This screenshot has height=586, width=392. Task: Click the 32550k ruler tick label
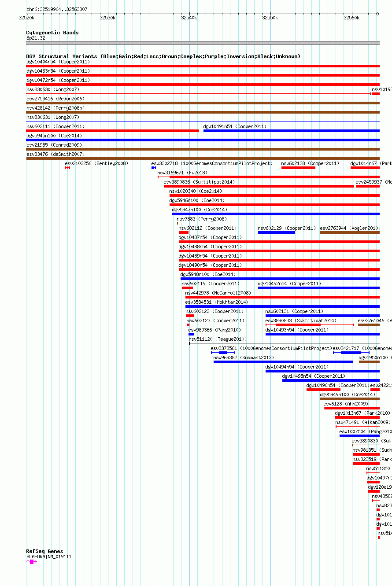(x=270, y=18)
